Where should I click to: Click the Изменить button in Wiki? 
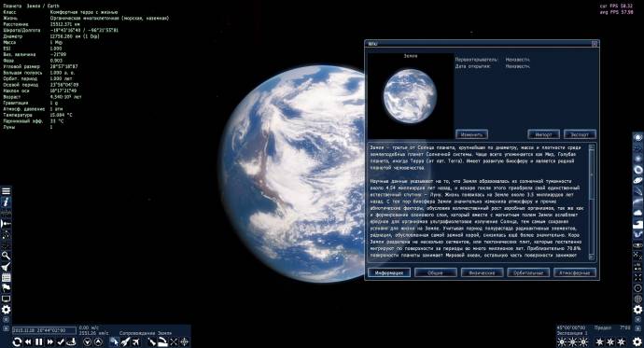471,134
